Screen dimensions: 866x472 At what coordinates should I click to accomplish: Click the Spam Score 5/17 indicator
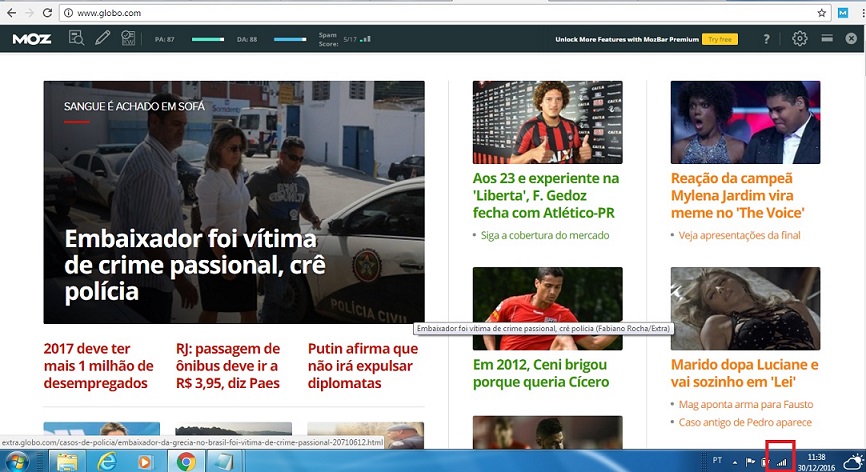pos(345,39)
